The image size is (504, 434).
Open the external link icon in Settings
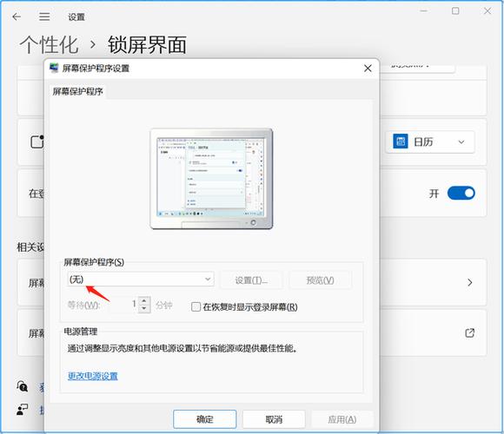[469, 333]
